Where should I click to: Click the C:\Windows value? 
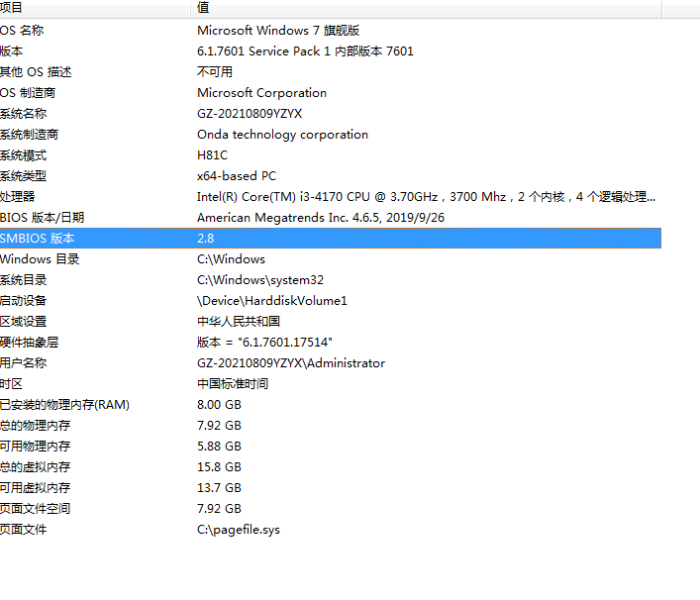(231, 259)
